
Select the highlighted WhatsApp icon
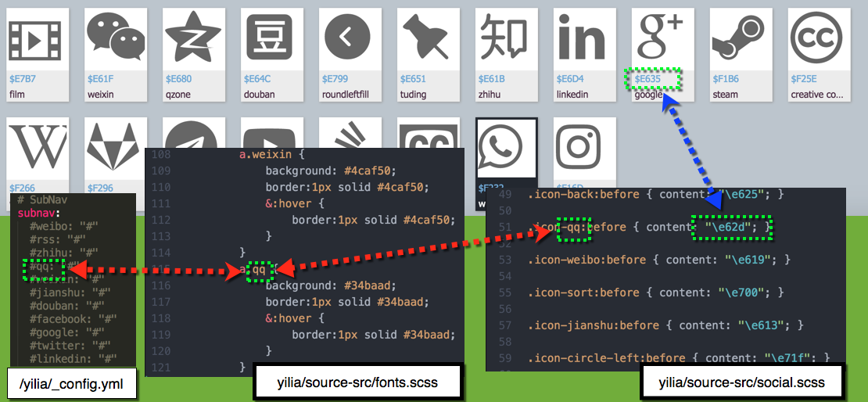(x=506, y=149)
